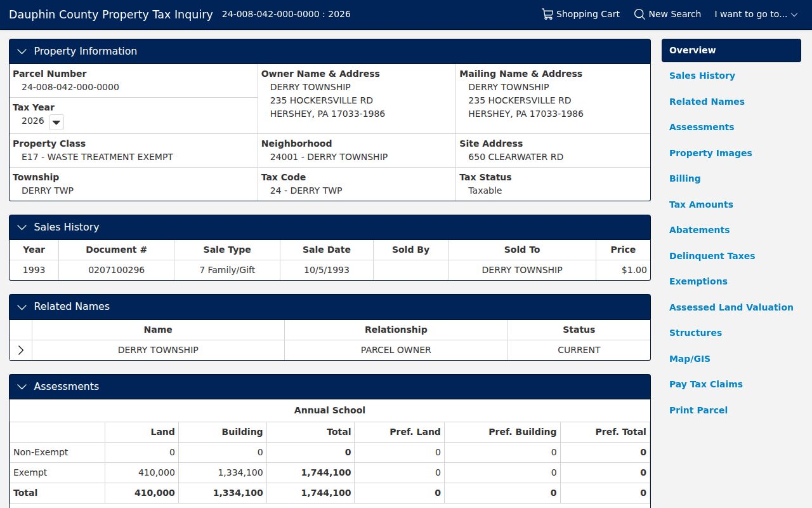812x508 pixels.
Task: Click the Taxable tax status value
Action: coord(485,190)
